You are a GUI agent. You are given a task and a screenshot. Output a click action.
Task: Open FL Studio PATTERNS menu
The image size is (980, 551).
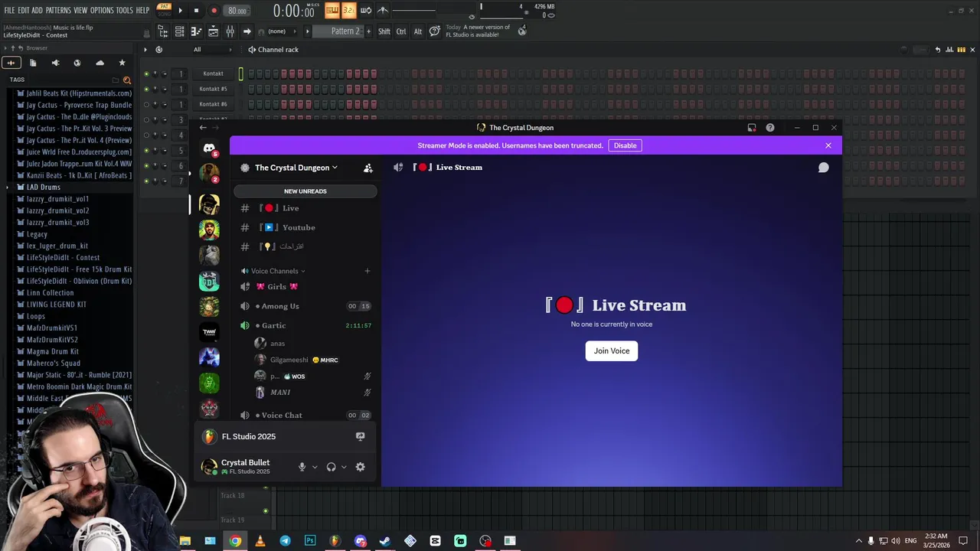58,10
